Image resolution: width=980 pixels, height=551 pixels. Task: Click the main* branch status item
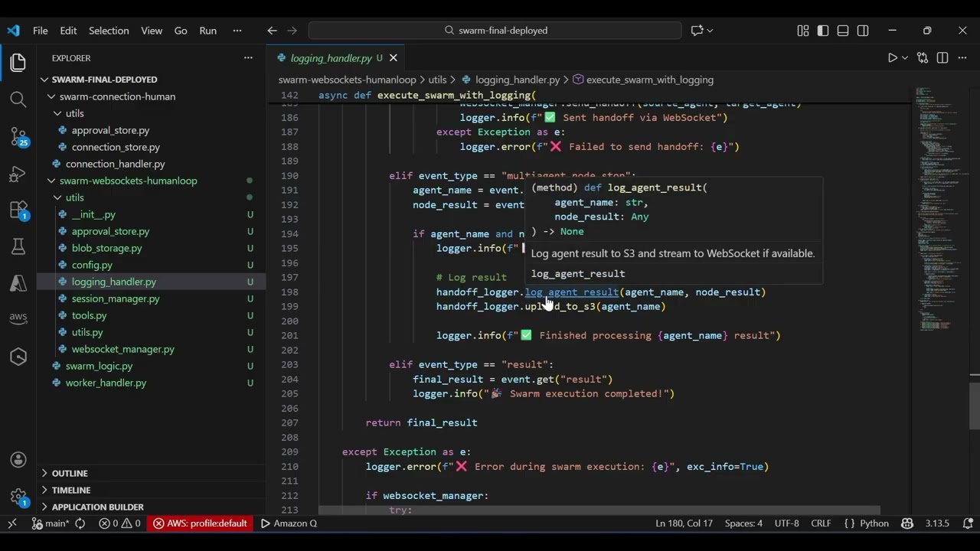(x=50, y=523)
